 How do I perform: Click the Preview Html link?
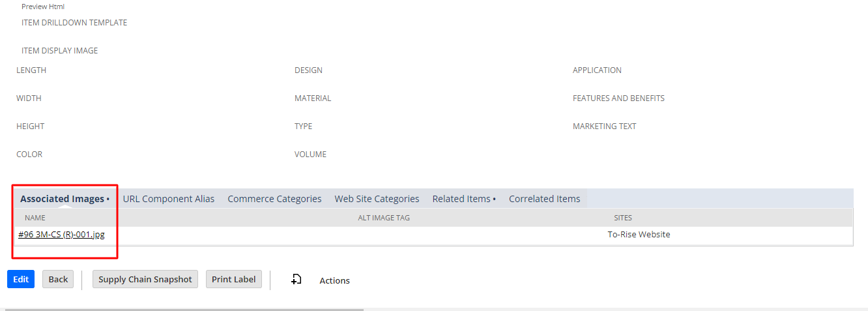[x=43, y=7]
